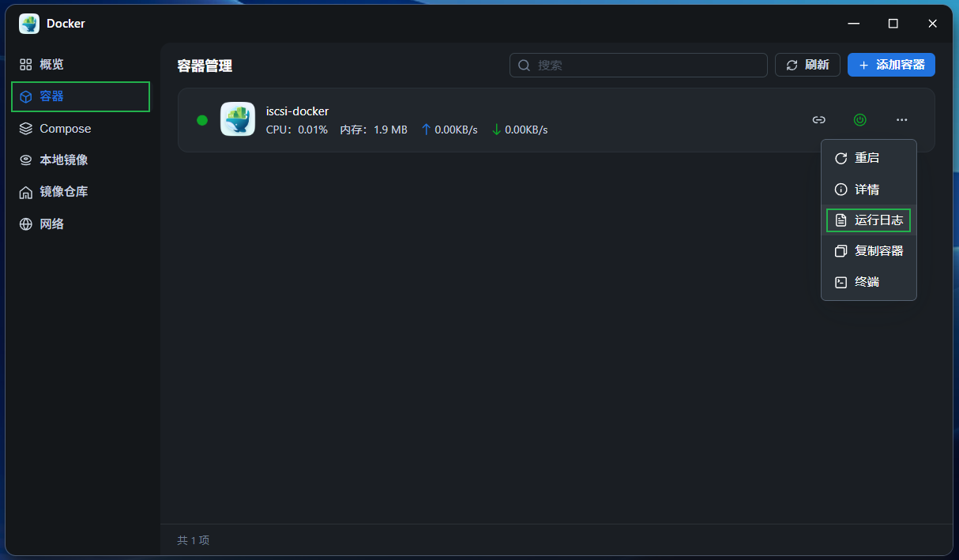The image size is (959, 560).
Task: Click the 添加容器 add container button
Action: point(891,65)
